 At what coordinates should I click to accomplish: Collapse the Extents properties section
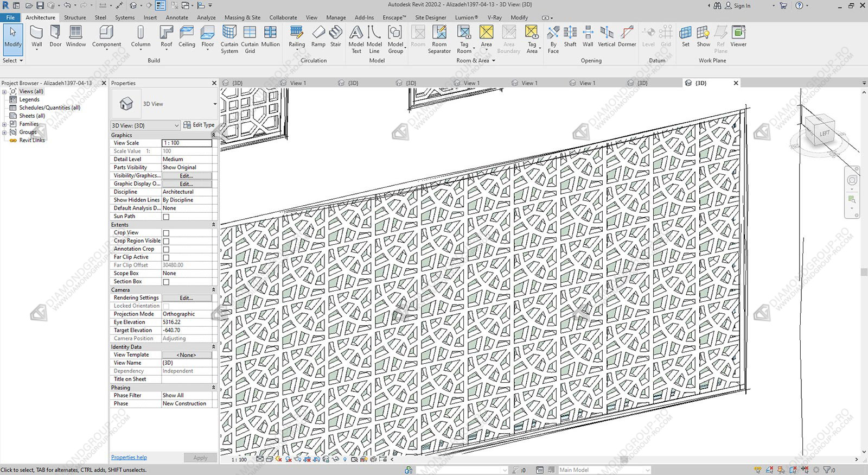coord(213,225)
